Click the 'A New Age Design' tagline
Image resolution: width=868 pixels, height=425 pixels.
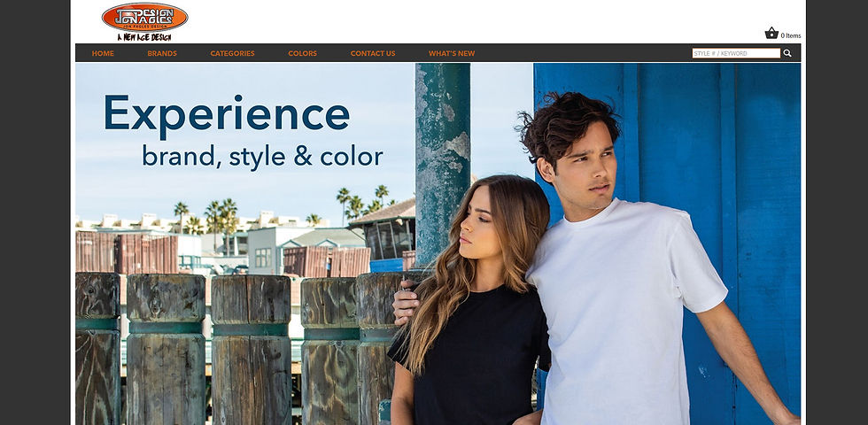click(x=144, y=37)
